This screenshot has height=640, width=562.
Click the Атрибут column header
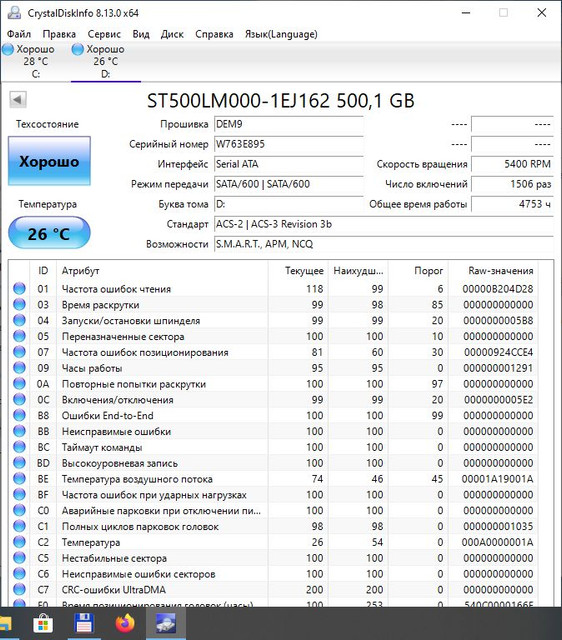coord(162,271)
